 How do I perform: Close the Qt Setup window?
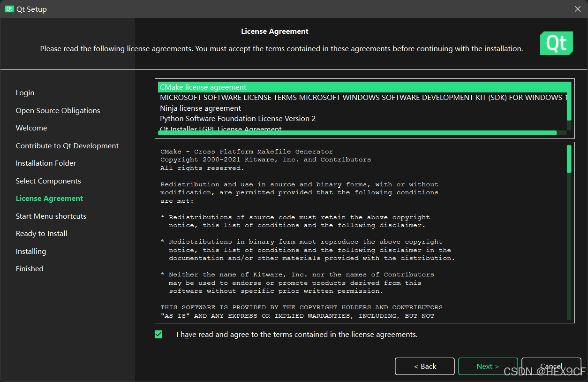click(578, 9)
